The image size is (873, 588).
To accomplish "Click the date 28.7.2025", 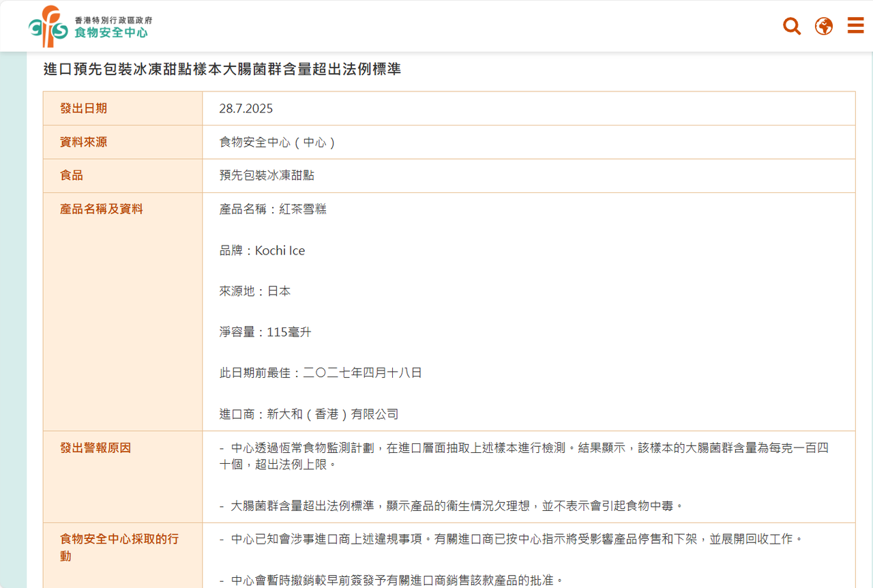I will point(246,108).
